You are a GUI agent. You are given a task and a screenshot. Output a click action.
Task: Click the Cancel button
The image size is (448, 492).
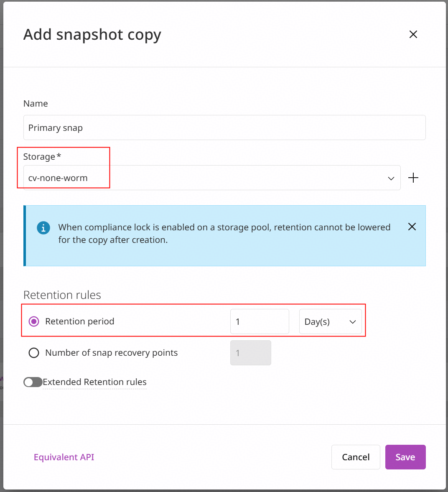click(x=356, y=457)
